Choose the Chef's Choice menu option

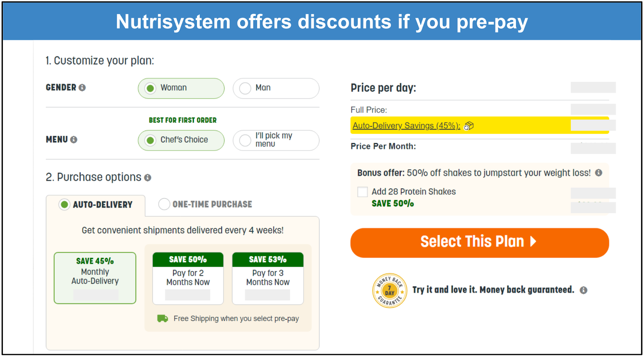tap(181, 140)
